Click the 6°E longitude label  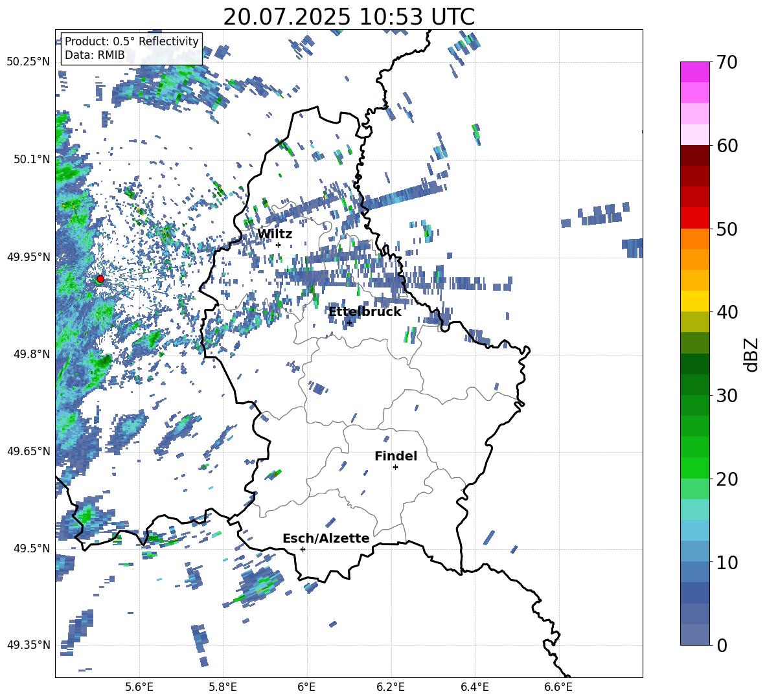[306, 687]
